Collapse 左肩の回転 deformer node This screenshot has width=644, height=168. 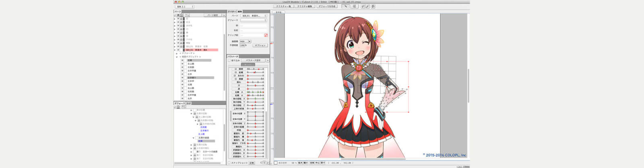tap(192, 114)
